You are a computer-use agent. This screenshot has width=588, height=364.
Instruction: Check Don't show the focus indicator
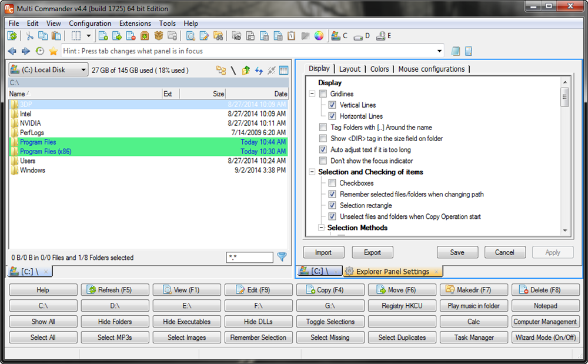[323, 161]
